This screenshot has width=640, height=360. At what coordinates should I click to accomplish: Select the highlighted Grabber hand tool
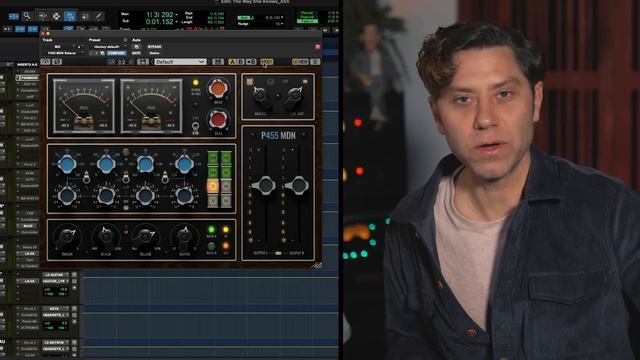70,16
